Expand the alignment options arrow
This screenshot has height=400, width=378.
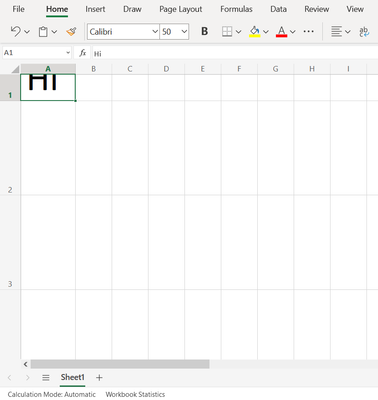tap(348, 32)
